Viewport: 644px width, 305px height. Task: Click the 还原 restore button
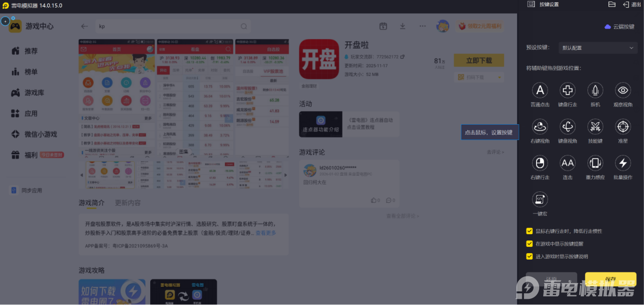[x=551, y=279]
